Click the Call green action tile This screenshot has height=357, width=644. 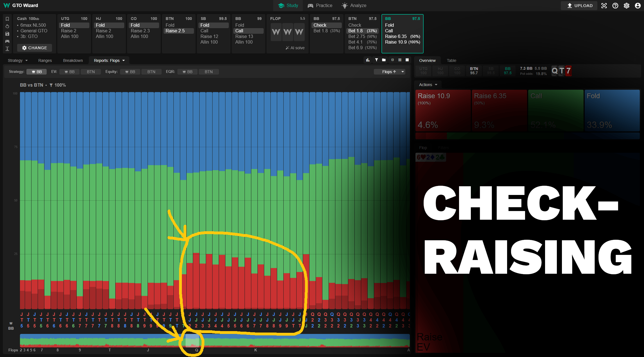click(556, 111)
